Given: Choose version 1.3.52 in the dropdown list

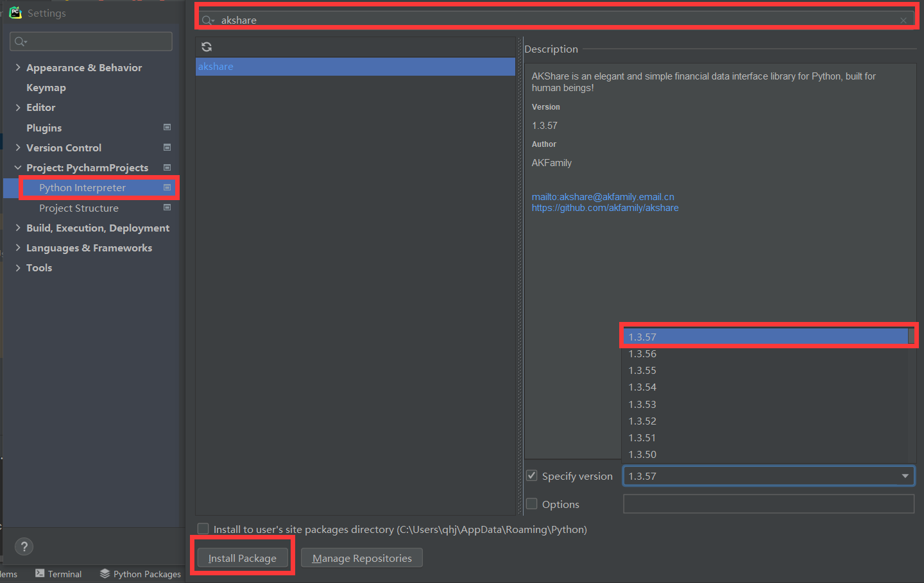Looking at the screenshot, I should point(765,421).
